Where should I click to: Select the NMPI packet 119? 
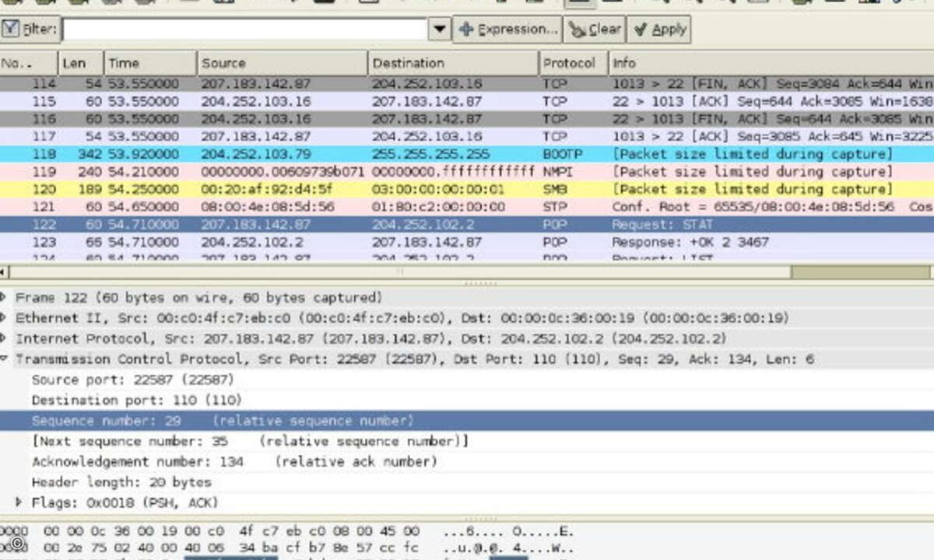pyautogui.click(x=467, y=171)
